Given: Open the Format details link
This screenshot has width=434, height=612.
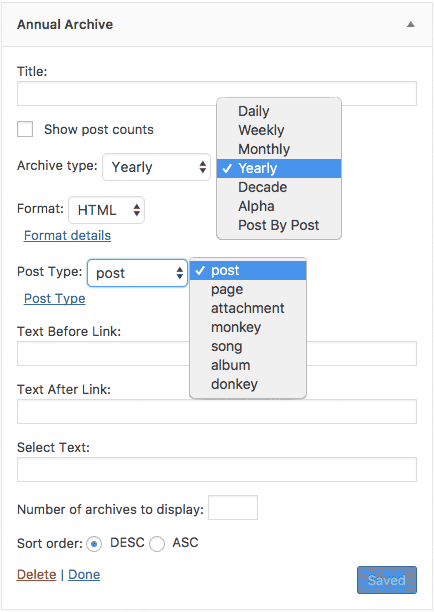Looking at the screenshot, I should (68, 236).
